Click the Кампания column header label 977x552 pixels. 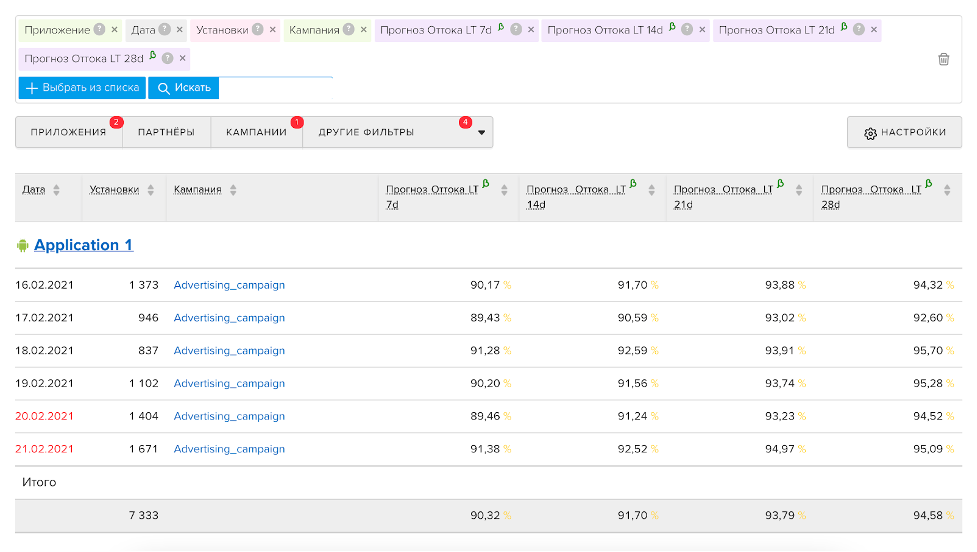click(x=198, y=189)
